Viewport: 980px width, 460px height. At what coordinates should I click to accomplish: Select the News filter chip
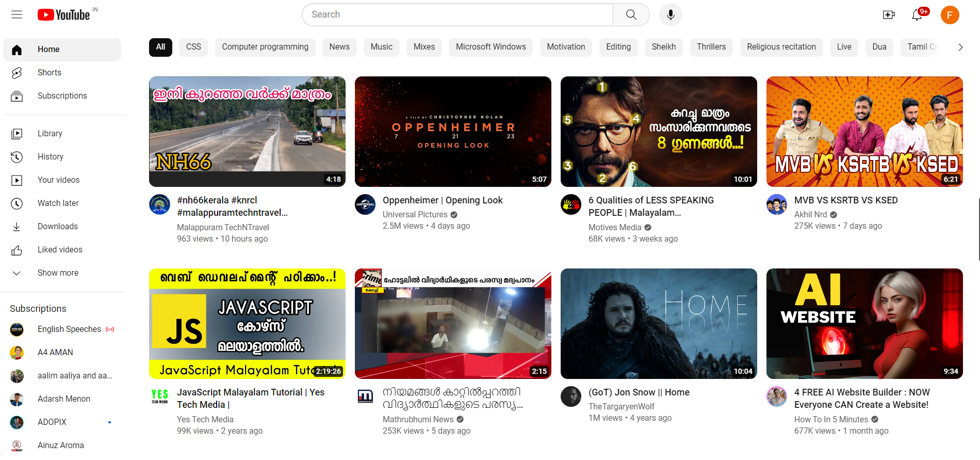pyautogui.click(x=339, y=47)
